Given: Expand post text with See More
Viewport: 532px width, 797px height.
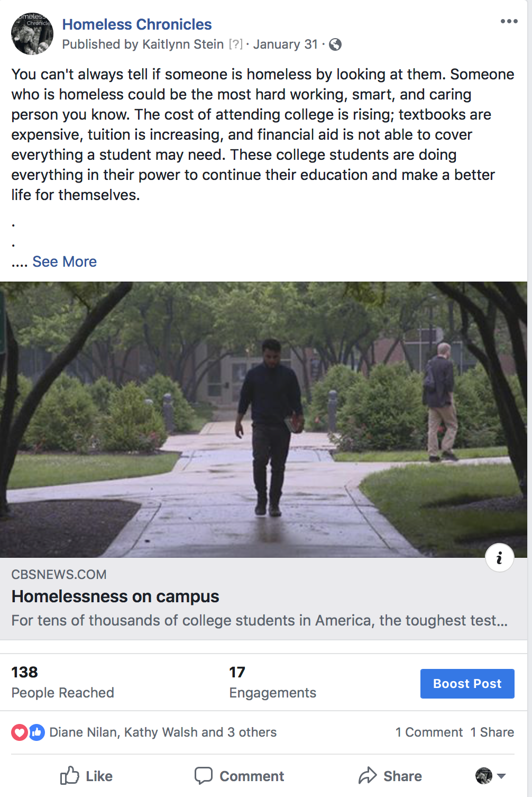Looking at the screenshot, I should tap(65, 262).
